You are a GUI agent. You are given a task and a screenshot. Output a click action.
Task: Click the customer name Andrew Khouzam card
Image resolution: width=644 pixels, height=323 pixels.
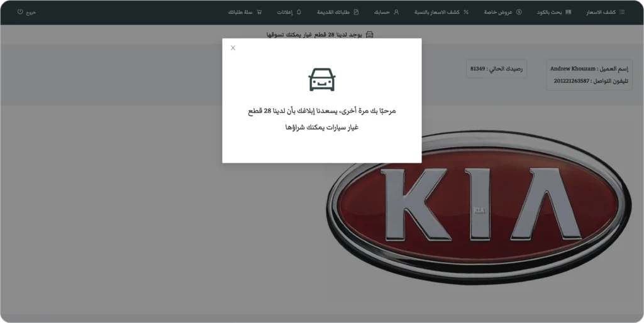coord(589,74)
